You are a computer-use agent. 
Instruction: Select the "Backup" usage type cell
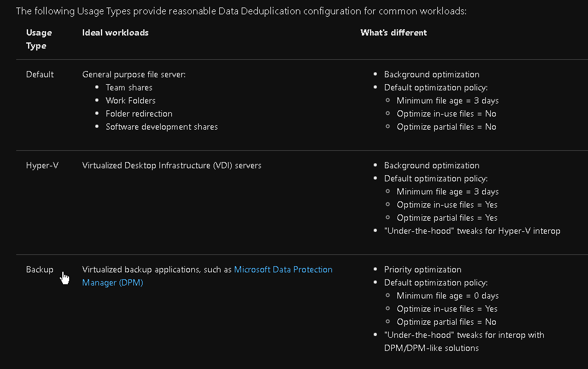39,269
